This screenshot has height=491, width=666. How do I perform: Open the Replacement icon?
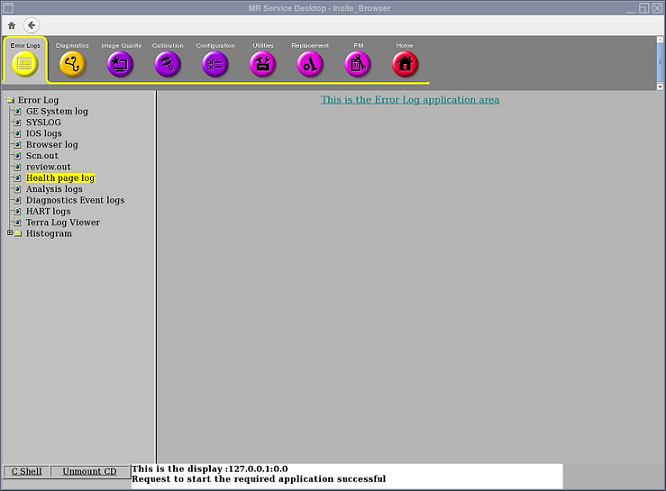point(310,64)
